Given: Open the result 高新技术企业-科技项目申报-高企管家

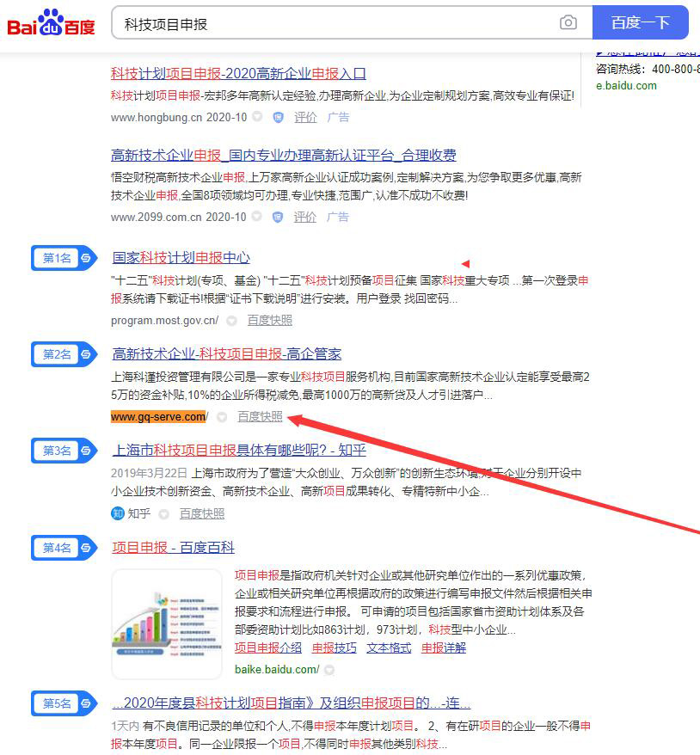Looking at the screenshot, I should pos(227,354).
